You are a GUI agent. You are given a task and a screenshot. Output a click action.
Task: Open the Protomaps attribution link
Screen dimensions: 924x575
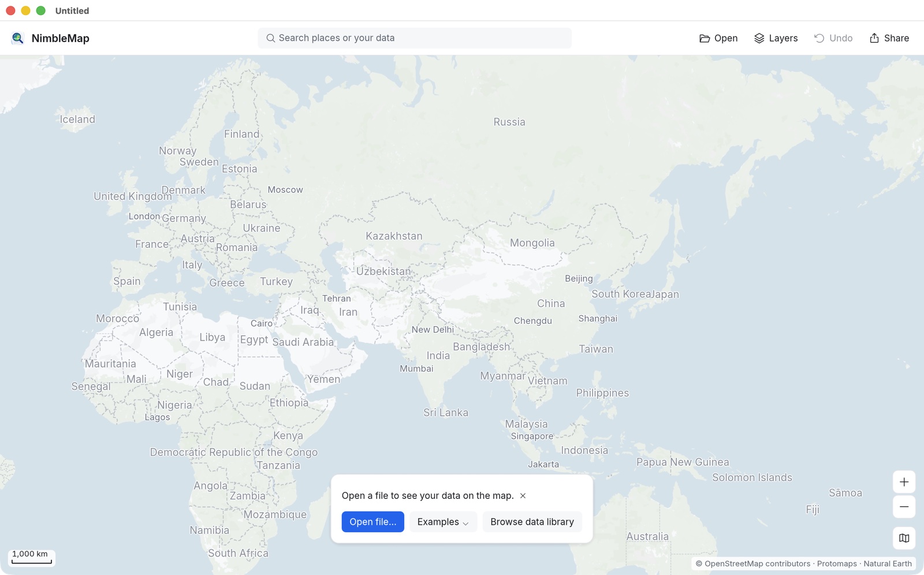pos(837,564)
